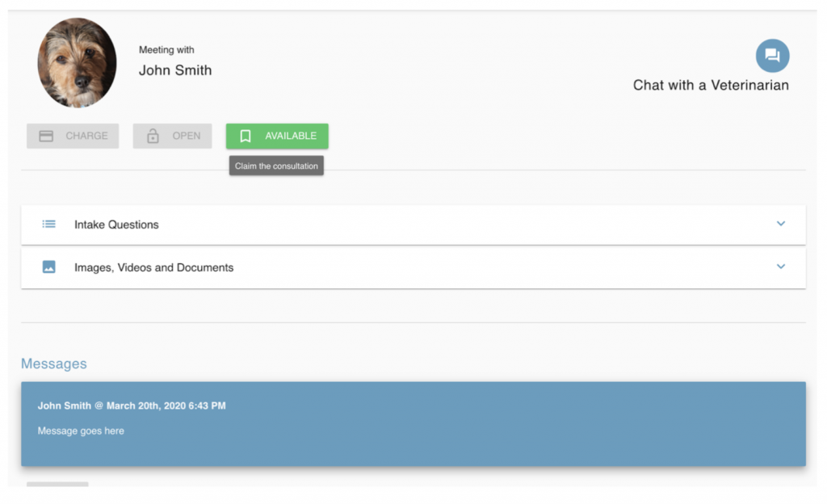Click the 'Images, Videos and Documents' title
Viewport: 827px width, 504px height.
pos(154,267)
